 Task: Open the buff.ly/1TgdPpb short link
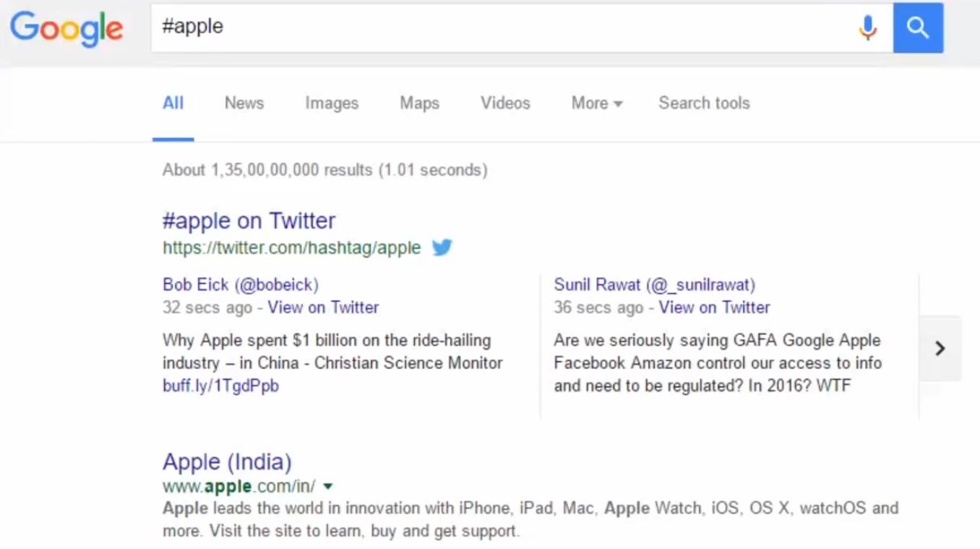pyautogui.click(x=220, y=386)
